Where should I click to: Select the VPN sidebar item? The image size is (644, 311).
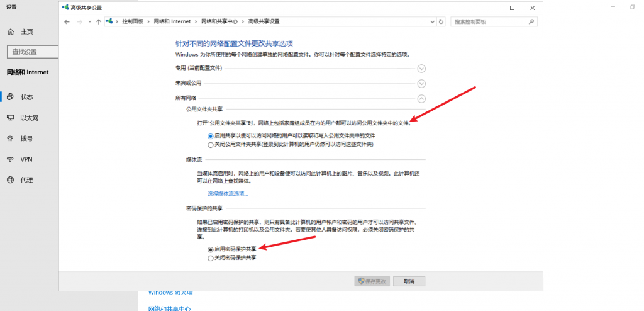[x=26, y=159]
